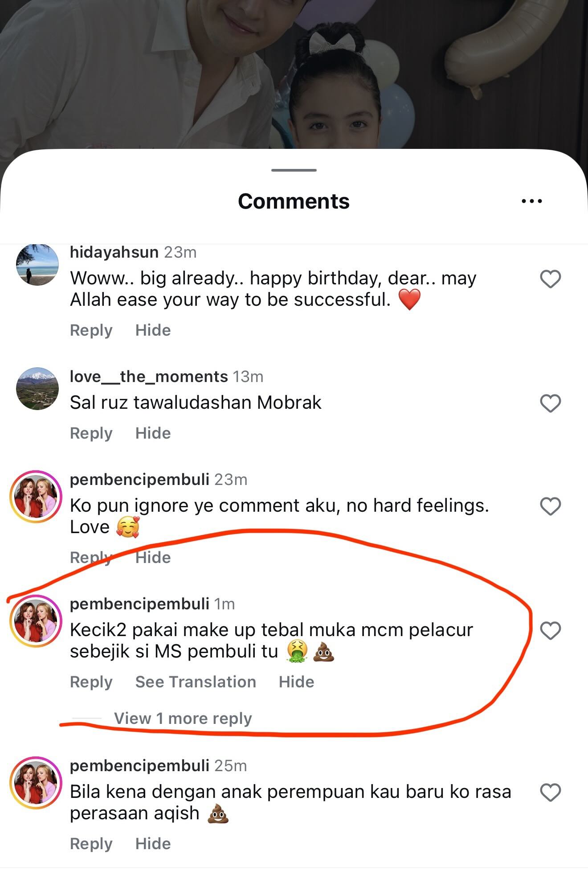This screenshot has width=588, height=871.
Task: Click 'See Translation' under the 1m comment
Action: click(196, 682)
